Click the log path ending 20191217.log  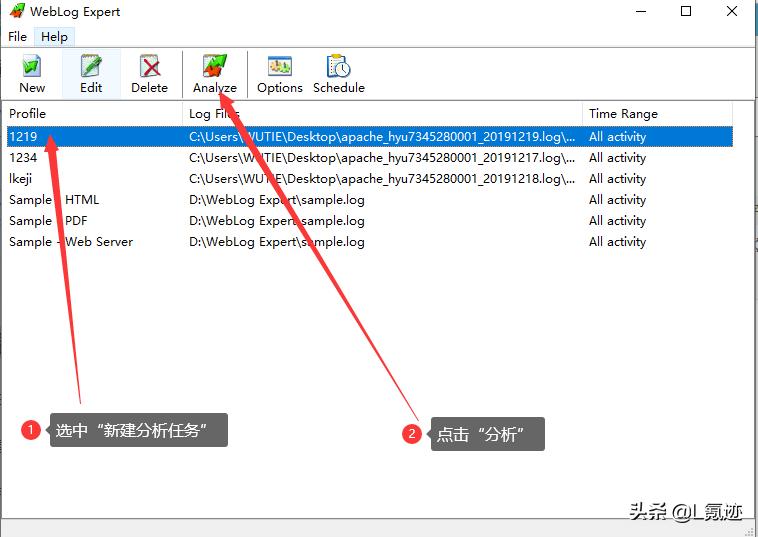click(382, 158)
